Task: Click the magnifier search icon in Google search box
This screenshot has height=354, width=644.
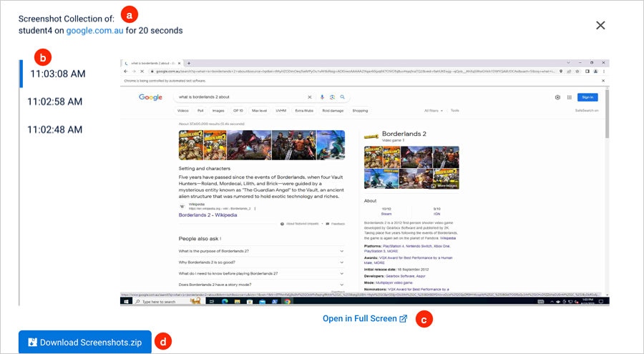Action: 342,97
